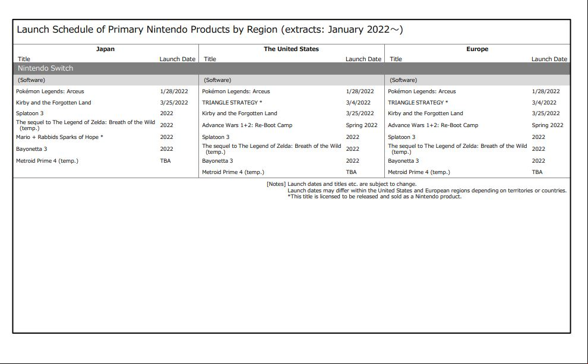588x364 pixels.
Task: Select United States '3/4/2022' launch date
Action: coord(358,103)
